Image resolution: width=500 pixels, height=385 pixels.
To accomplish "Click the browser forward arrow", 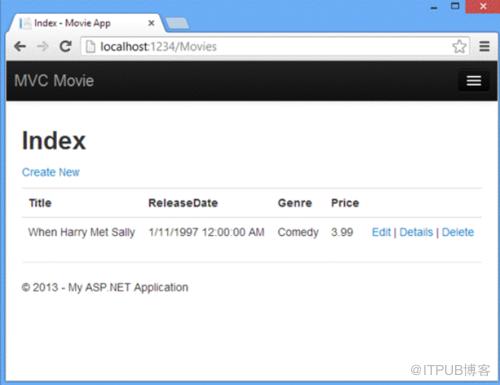I will pos(43,46).
